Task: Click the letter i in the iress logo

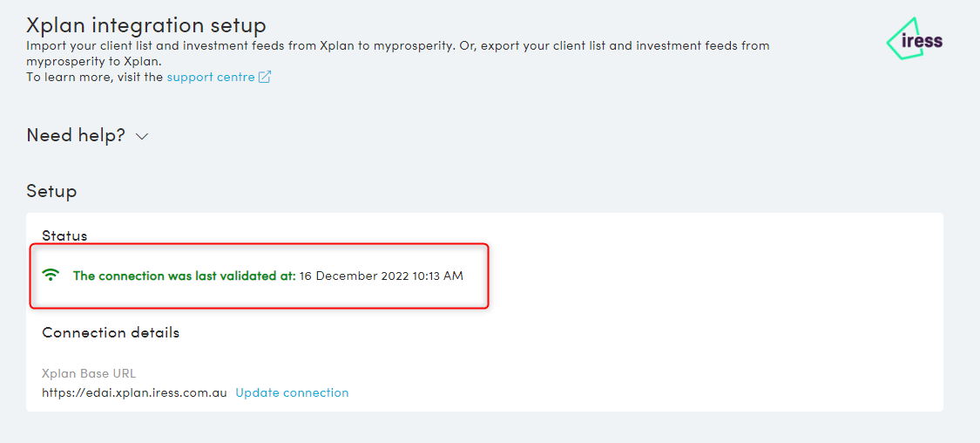Action: click(907, 40)
